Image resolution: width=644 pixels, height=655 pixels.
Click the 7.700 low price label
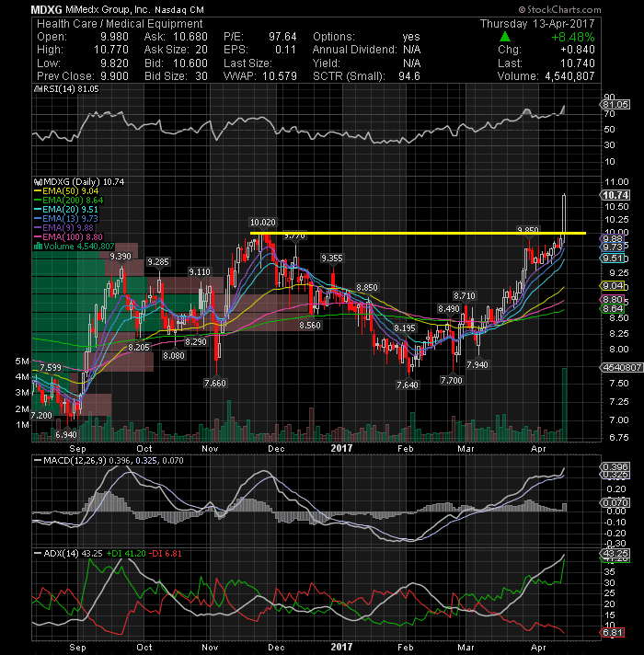tap(452, 380)
